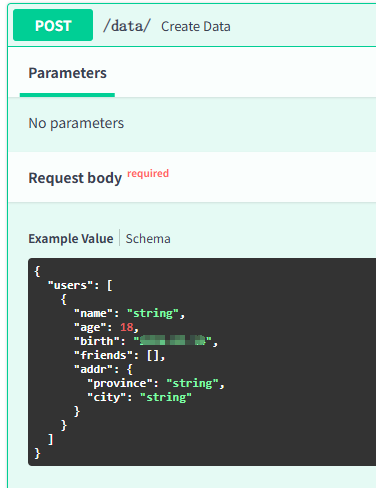Click the green POST method badge
The image size is (376, 488).
point(53,25)
